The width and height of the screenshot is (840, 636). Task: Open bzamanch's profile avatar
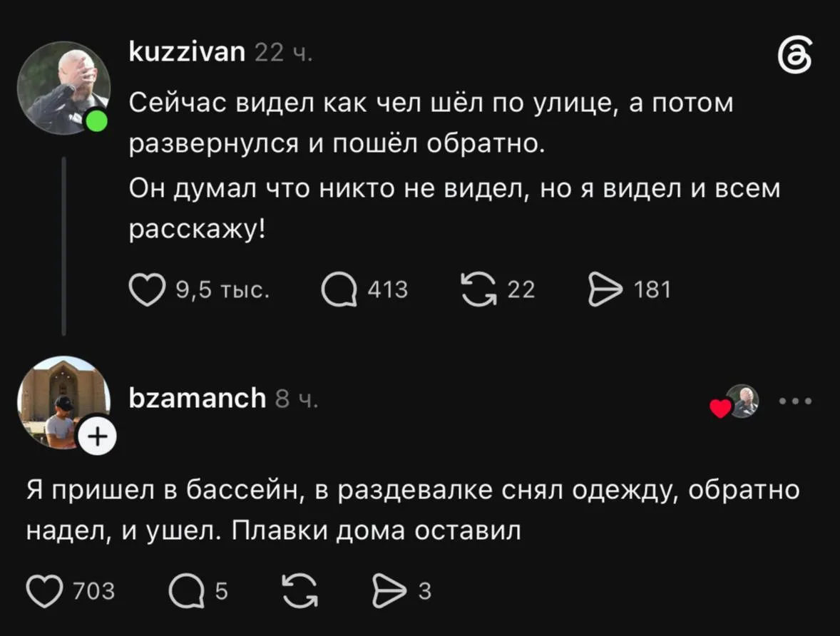pos(63,402)
